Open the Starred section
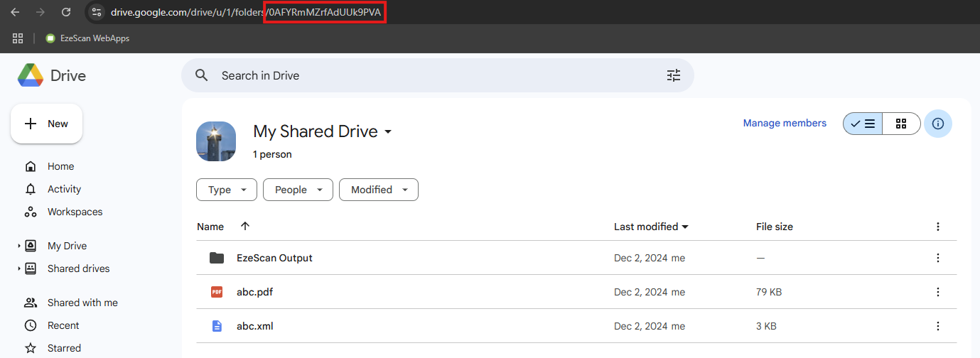 (64, 348)
